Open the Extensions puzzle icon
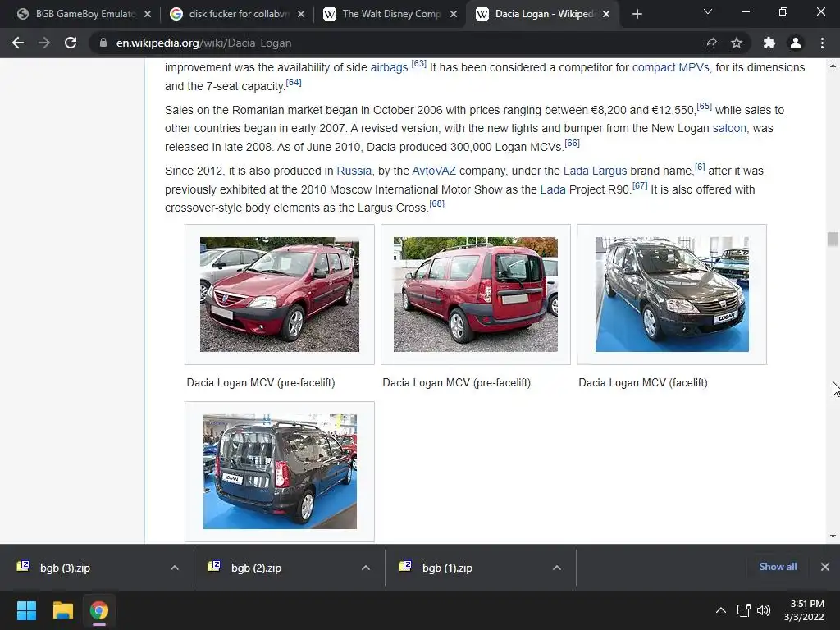The height and width of the screenshot is (630, 840). pos(769,43)
